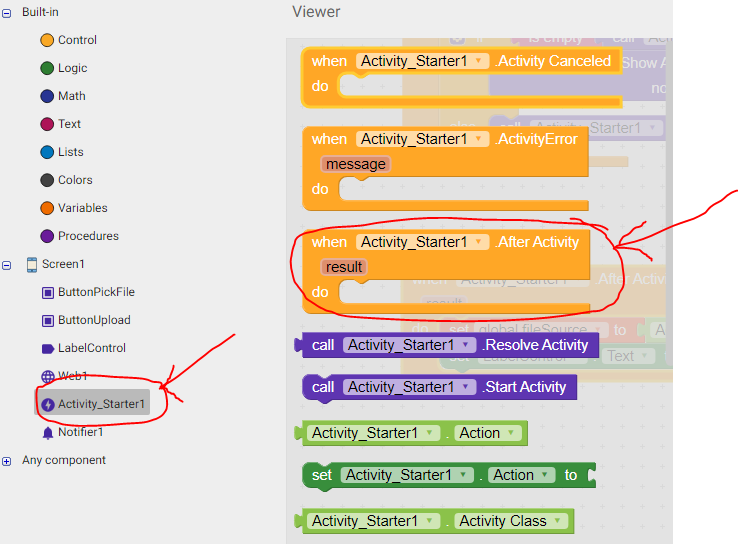Pick the Activity Canceled event block
Image resolution: width=738 pixels, height=544 pixels.
[x=461, y=78]
